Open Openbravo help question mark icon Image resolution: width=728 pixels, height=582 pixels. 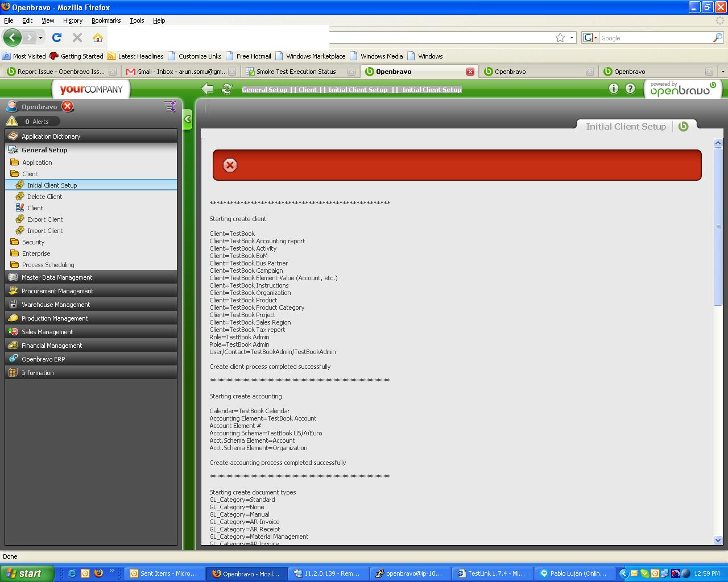click(x=630, y=88)
